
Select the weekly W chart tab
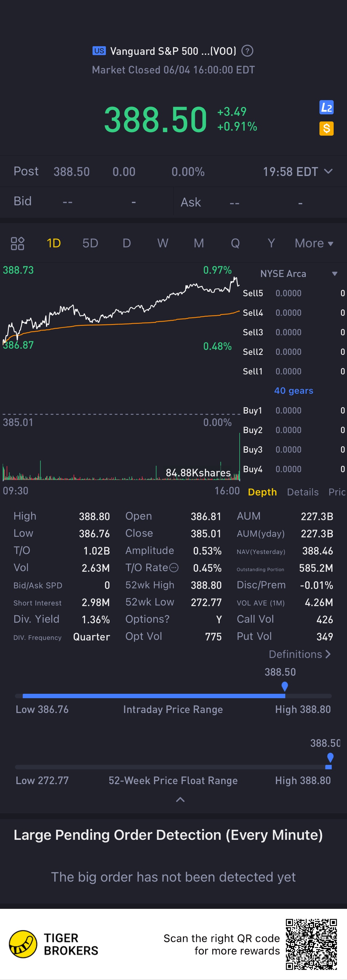tap(163, 243)
